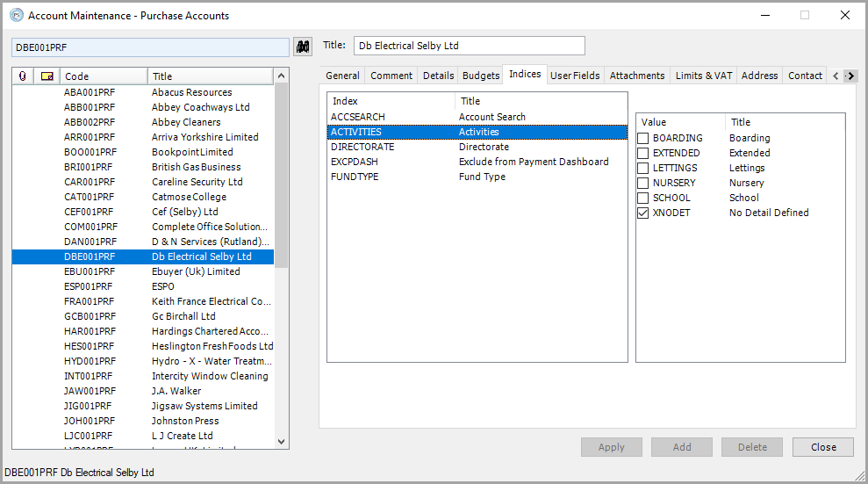Switch to the Limits & VAT tab
This screenshot has width=868, height=484.
[703, 76]
